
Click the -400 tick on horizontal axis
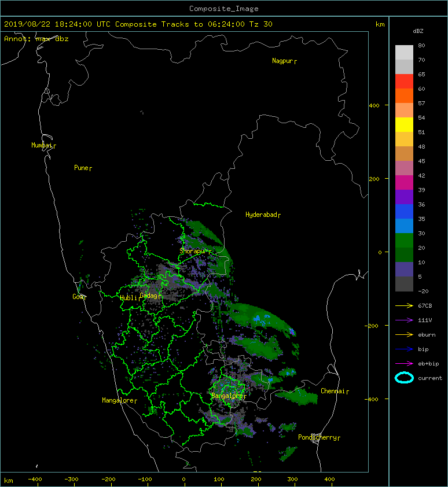coord(35,479)
